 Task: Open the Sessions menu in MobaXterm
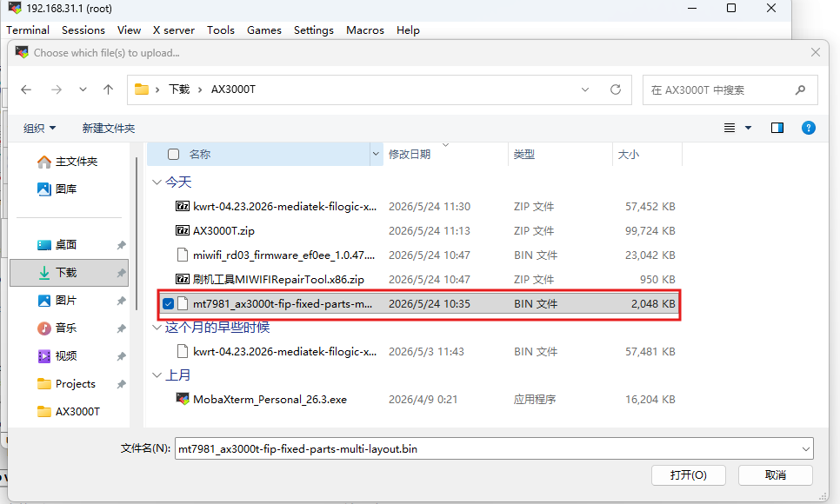pyautogui.click(x=83, y=30)
